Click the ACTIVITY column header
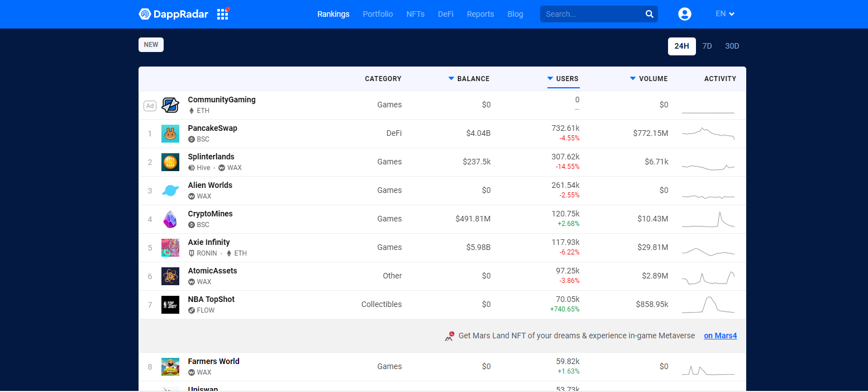This screenshot has width=868, height=392. coord(720,79)
